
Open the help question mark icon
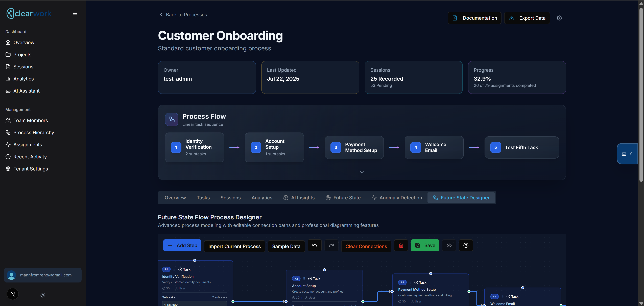pos(466,245)
